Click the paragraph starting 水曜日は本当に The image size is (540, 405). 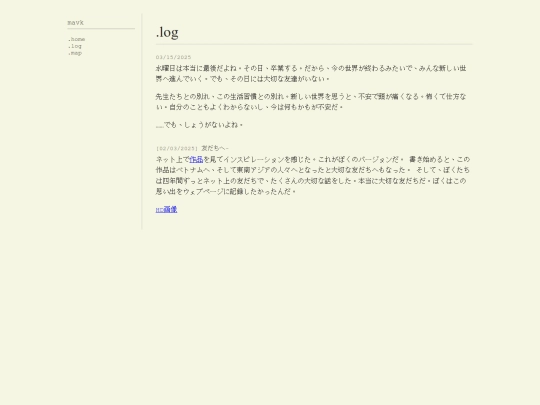[311, 73]
